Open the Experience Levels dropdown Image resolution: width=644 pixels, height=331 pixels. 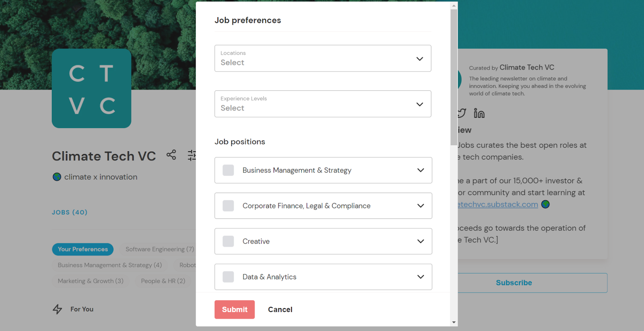[x=323, y=104]
